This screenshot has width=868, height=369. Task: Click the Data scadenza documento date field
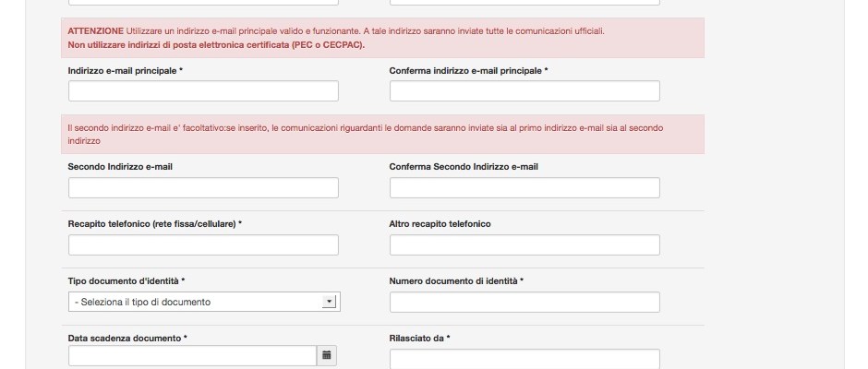[192, 355]
